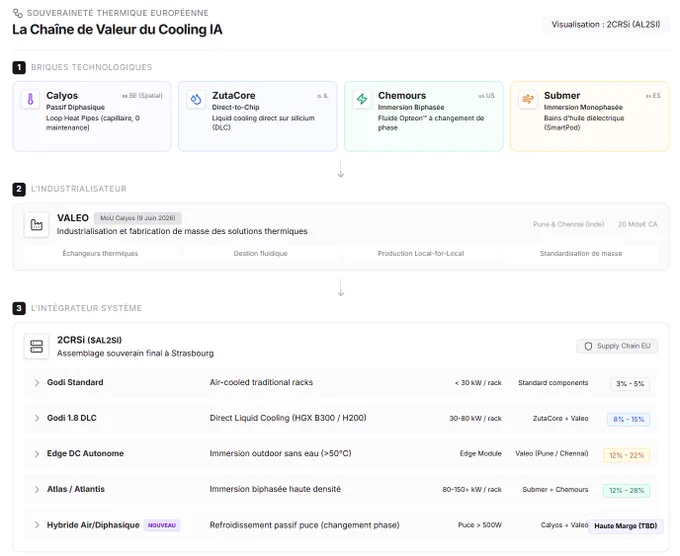
Task: Click the Godi Standard row name
Action: point(75,382)
